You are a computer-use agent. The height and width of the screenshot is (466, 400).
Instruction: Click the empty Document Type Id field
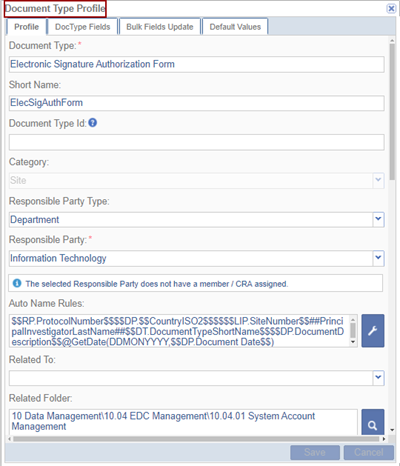click(x=197, y=142)
